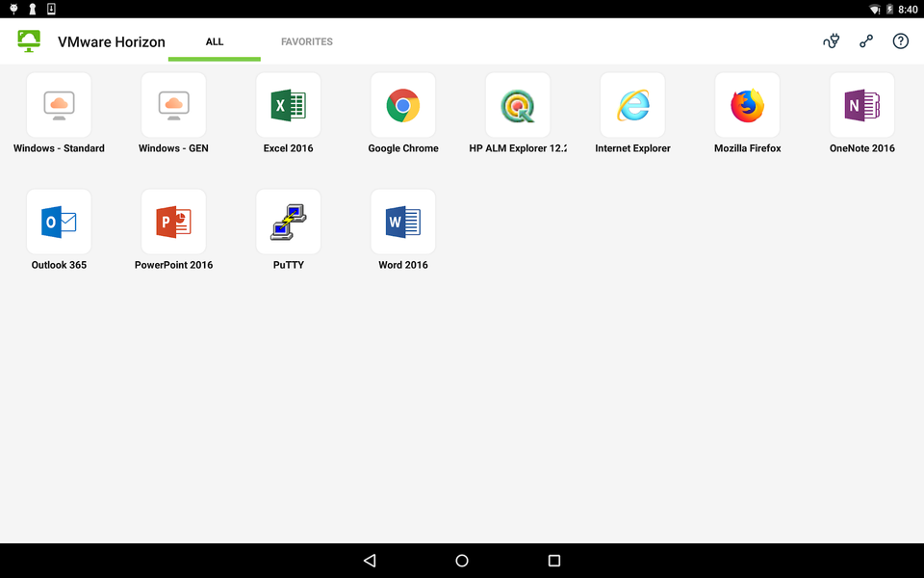The height and width of the screenshot is (578, 924).
Task: Open Mozilla Firefox
Action: [747, 105]
